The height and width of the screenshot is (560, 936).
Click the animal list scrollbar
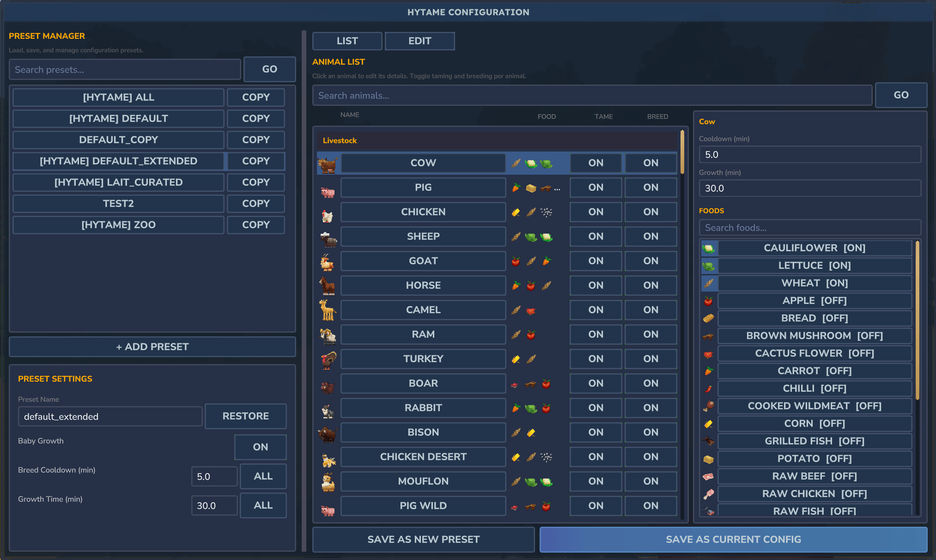click(682, 152)
